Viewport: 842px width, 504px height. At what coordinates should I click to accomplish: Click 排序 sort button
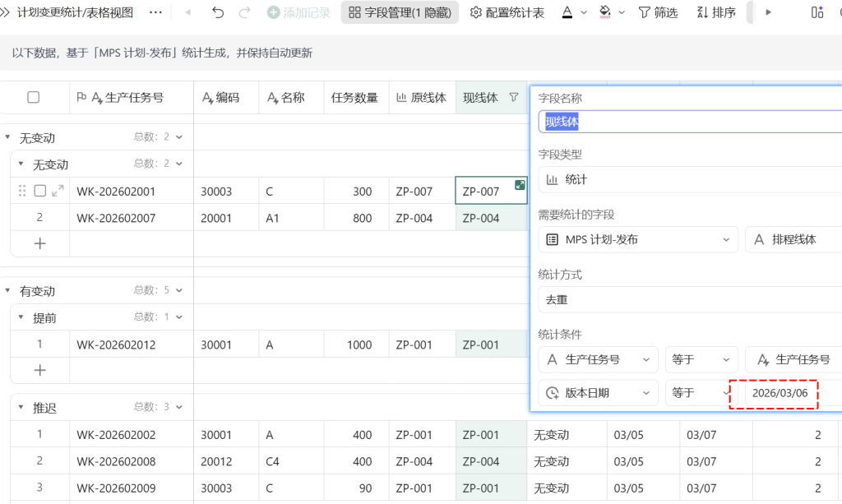click(x=716, y=12)
